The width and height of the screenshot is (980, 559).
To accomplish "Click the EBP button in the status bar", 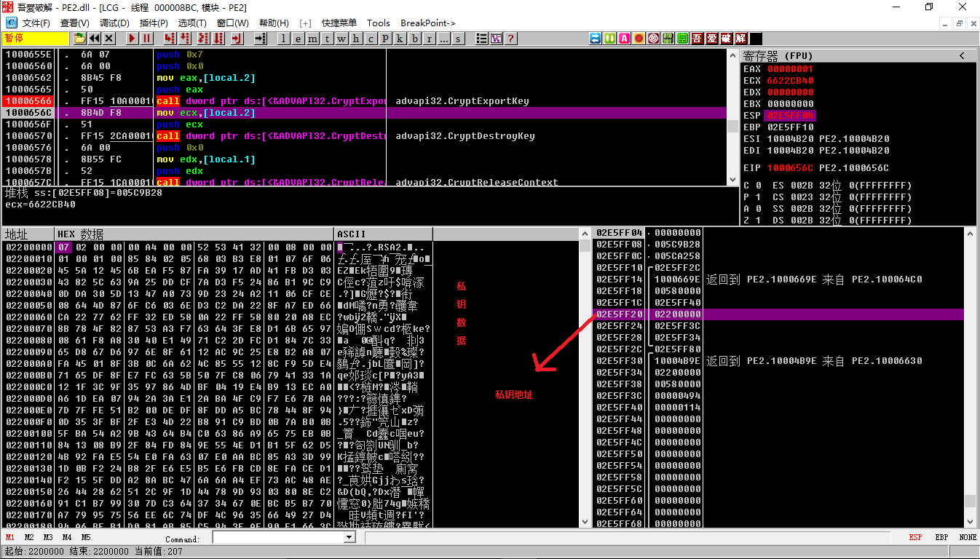I will (941, 537).
